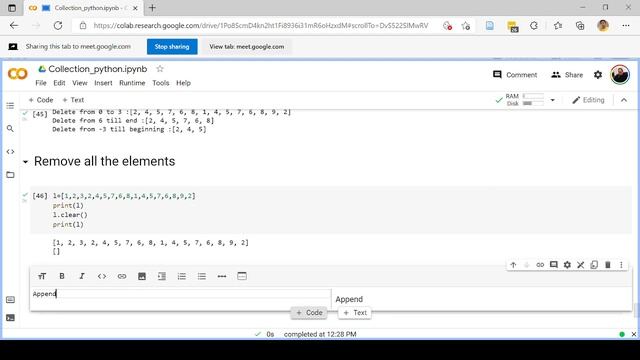The image size is (640, 360).
Task: Open the Runtime menu
Action: [x=132, y=83]
